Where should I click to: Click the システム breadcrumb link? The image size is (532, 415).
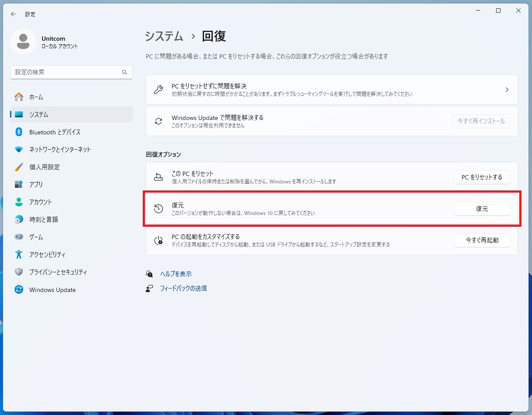[x=164, y=36]
